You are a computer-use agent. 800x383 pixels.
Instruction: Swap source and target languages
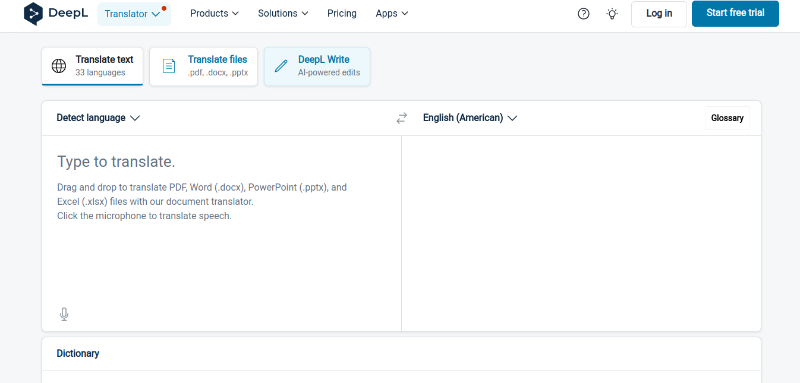[x=402, y=118]
